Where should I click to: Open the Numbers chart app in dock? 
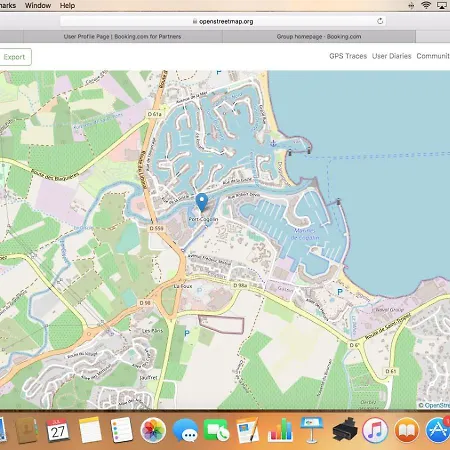point(280,430)
